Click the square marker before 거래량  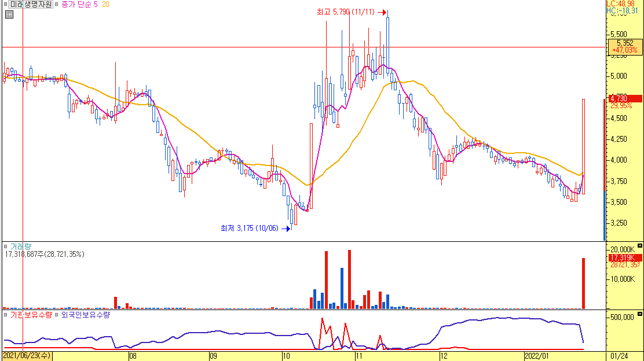[x=5, y=246]
